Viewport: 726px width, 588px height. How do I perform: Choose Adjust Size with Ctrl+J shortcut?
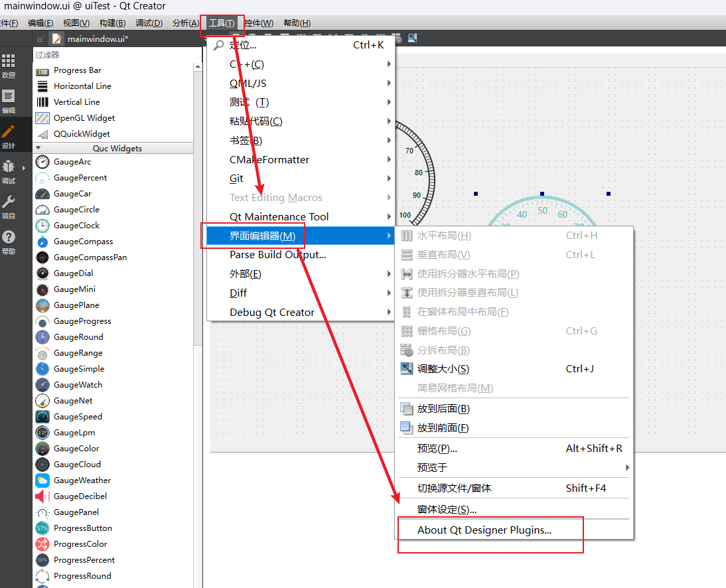pyautogui.click(x=443, y=369)
